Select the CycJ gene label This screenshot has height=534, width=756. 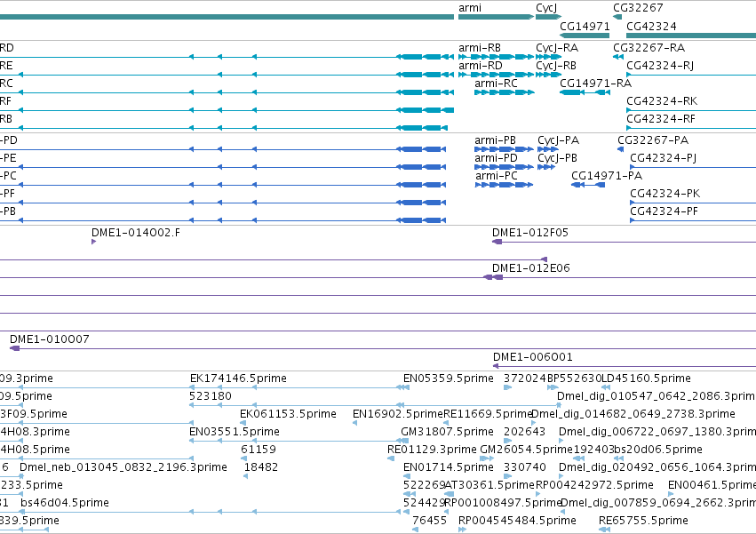click(x=546, y=8)
